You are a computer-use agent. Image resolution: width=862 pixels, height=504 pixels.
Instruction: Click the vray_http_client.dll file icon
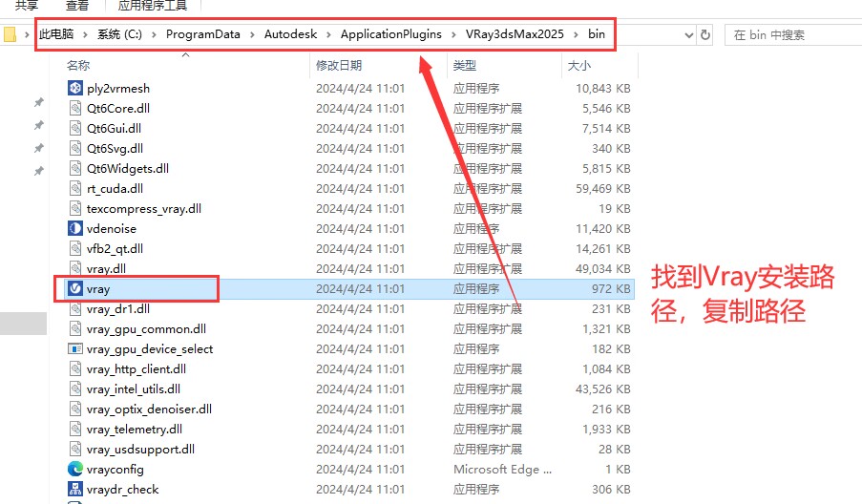[x=75, y=368]
